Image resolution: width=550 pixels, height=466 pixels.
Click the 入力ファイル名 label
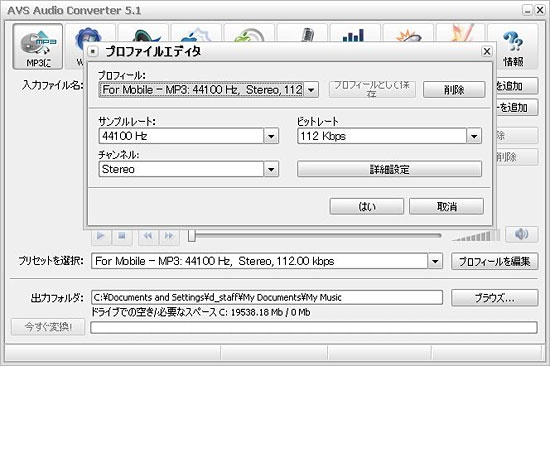pyautogui.click(x=53, y=85)
